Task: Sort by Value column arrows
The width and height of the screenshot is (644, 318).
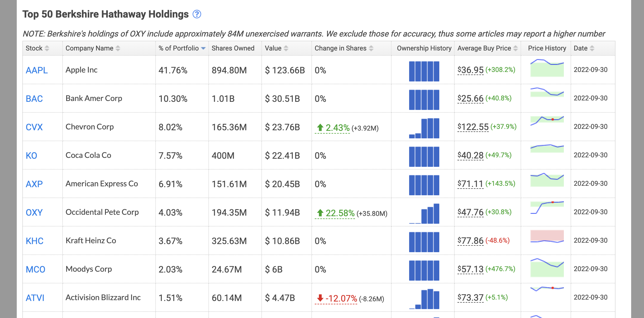Action: [x=286, y=48]
